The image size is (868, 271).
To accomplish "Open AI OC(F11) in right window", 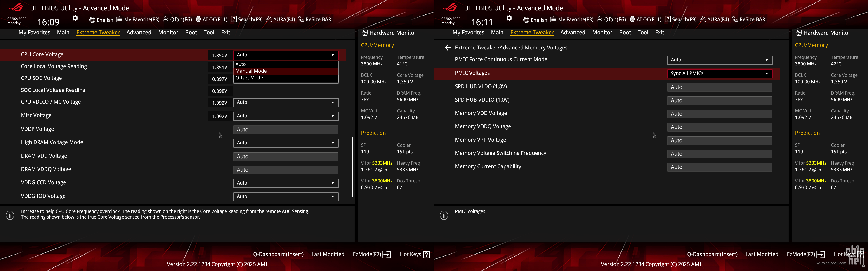I will [x=646, y=19].
